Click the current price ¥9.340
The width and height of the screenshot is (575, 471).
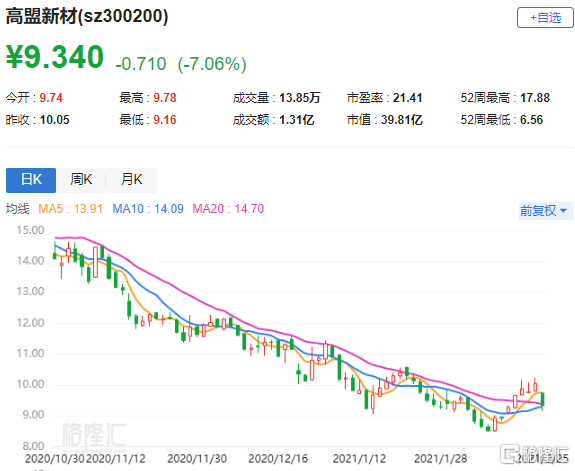55,57
